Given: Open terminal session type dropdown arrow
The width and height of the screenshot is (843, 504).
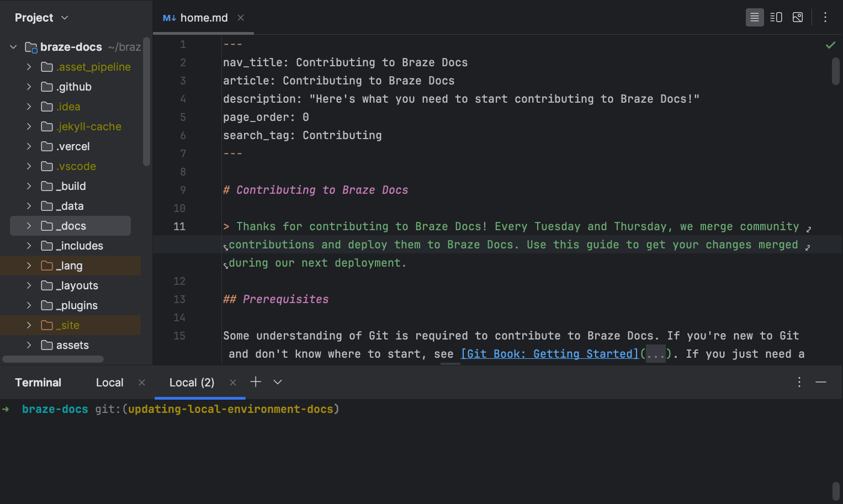Looking at the screenshot, I should tap(278, 382).
